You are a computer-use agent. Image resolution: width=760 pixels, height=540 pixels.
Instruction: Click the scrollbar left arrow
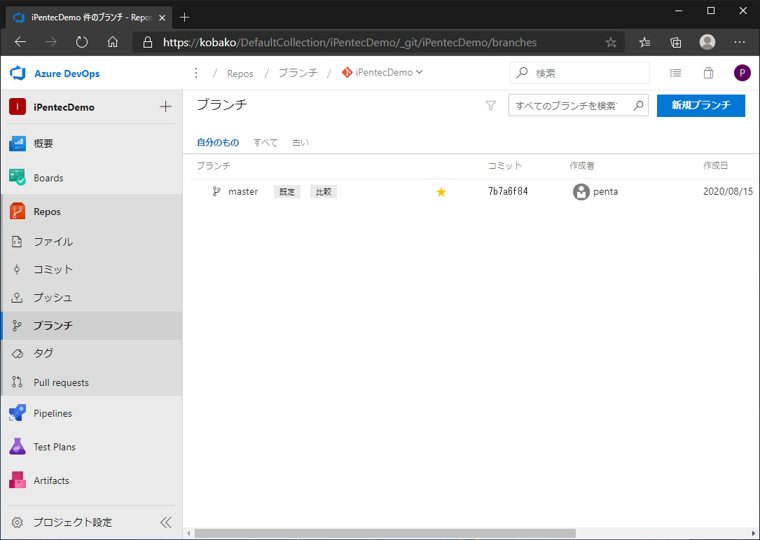189,533
